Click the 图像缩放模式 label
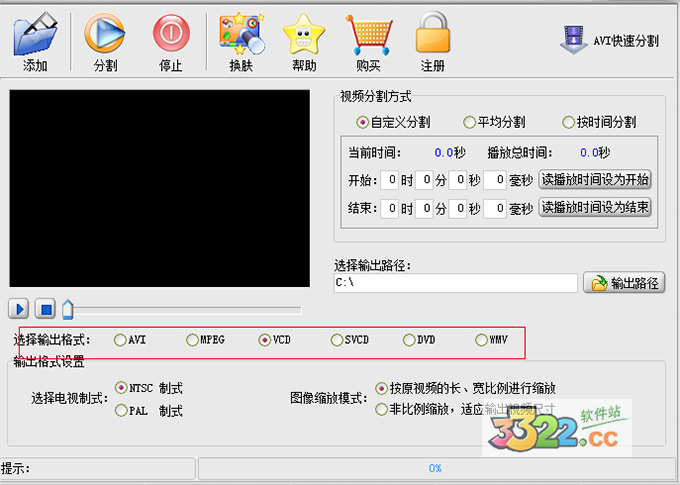The image size is (680, 485). 329,398
